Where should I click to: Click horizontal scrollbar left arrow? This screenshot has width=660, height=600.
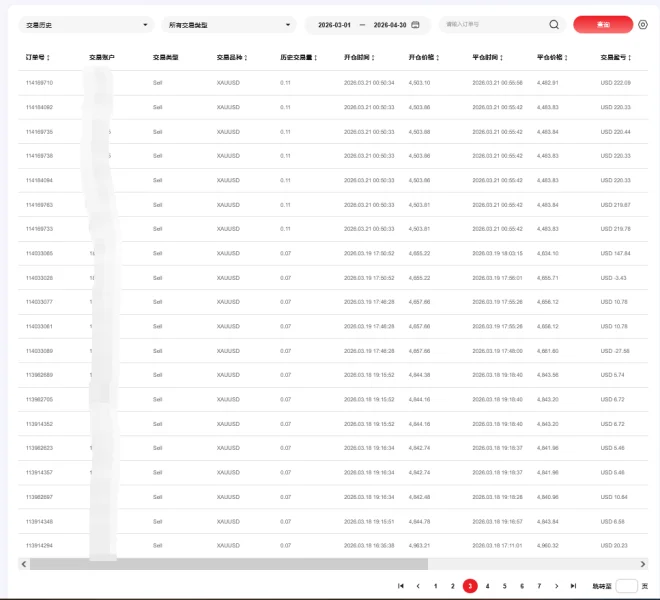tap(24, 564)
